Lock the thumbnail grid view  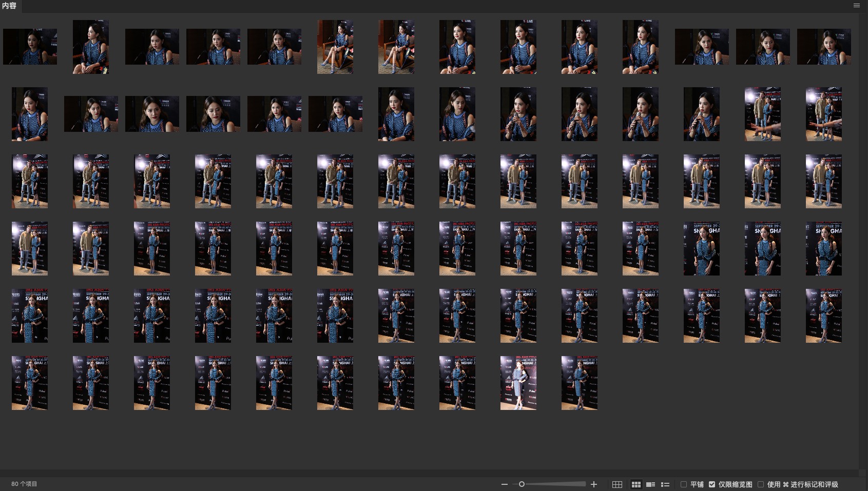(x=617, y=484)
